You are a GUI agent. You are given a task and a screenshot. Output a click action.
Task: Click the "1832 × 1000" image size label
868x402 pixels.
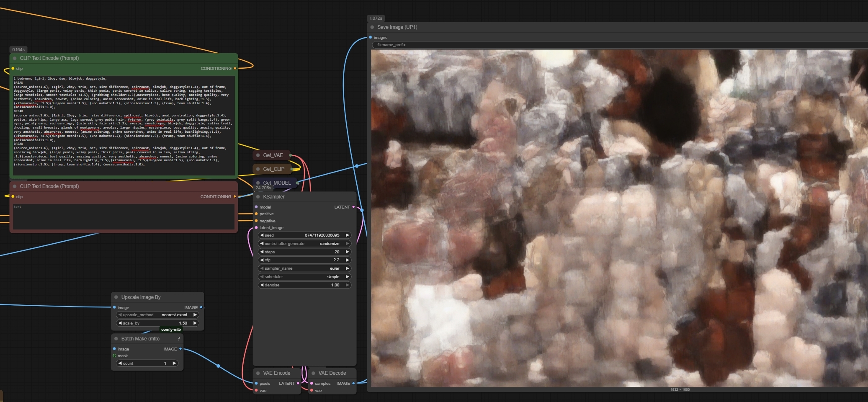tap(680, 390)
